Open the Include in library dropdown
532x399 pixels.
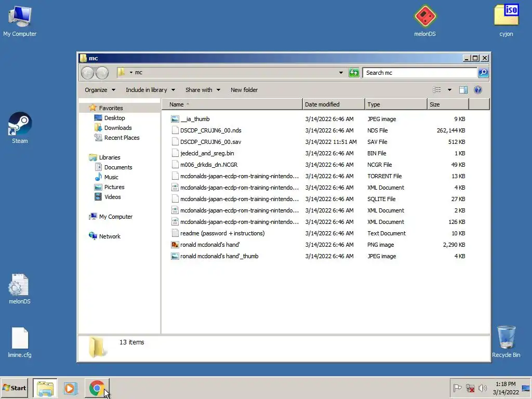point(150,90)
